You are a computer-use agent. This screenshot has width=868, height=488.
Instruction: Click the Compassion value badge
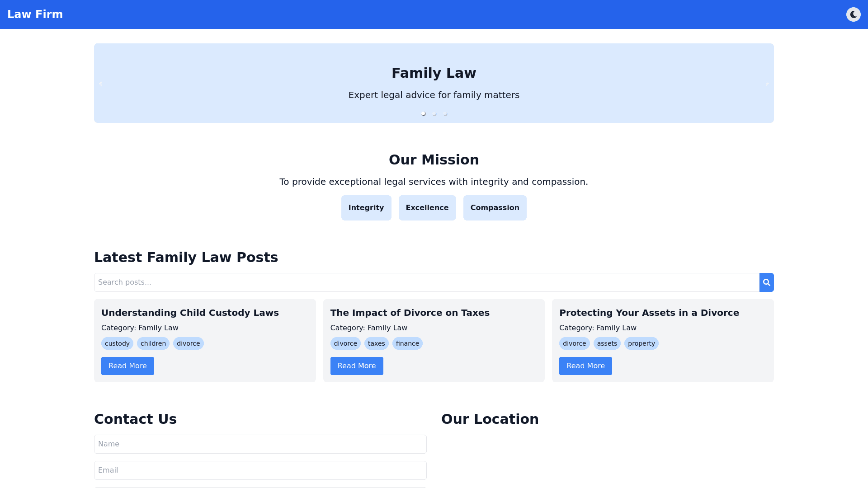tap(495, 208)
